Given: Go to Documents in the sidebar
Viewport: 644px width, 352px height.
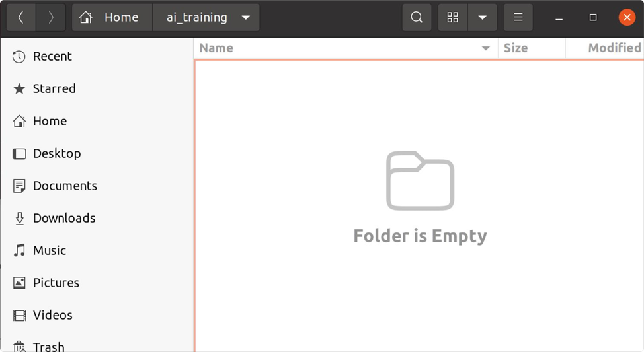Looking at the screenshot, I should coord(65,186).
